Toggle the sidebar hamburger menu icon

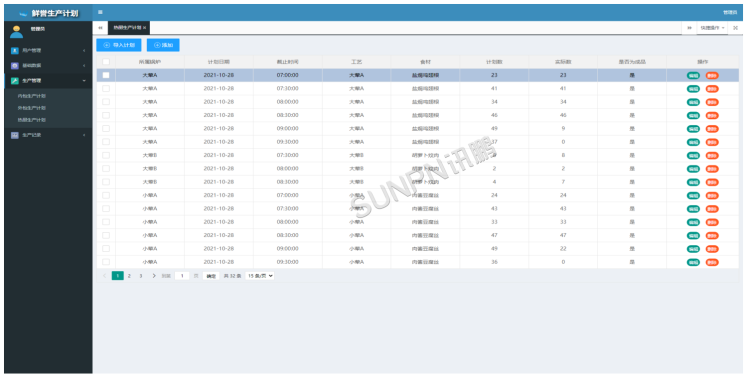(100, 12)
